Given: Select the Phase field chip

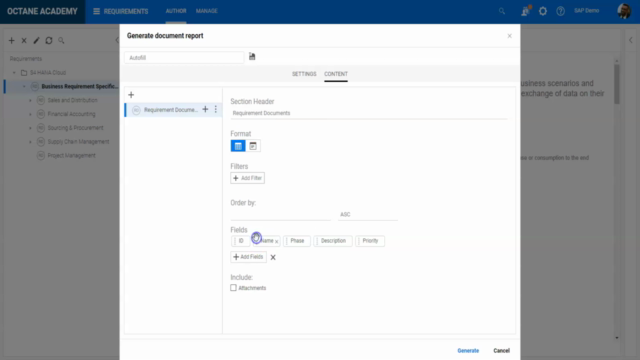Looking at the screenshot, I should (x=297, y=241).
